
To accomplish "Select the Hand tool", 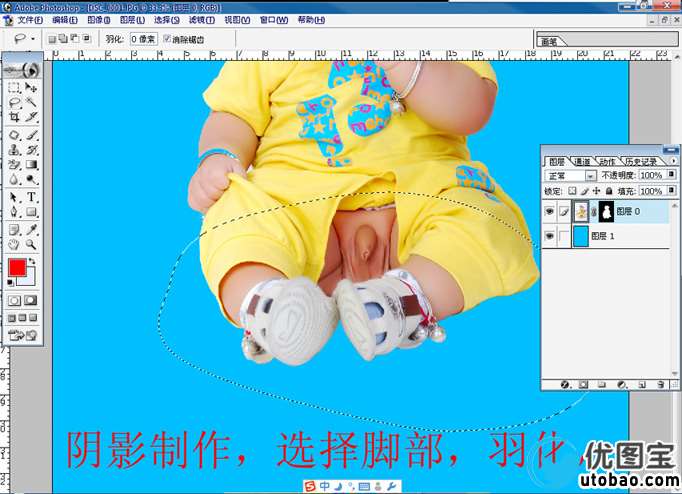I will [x=14, y=244].
